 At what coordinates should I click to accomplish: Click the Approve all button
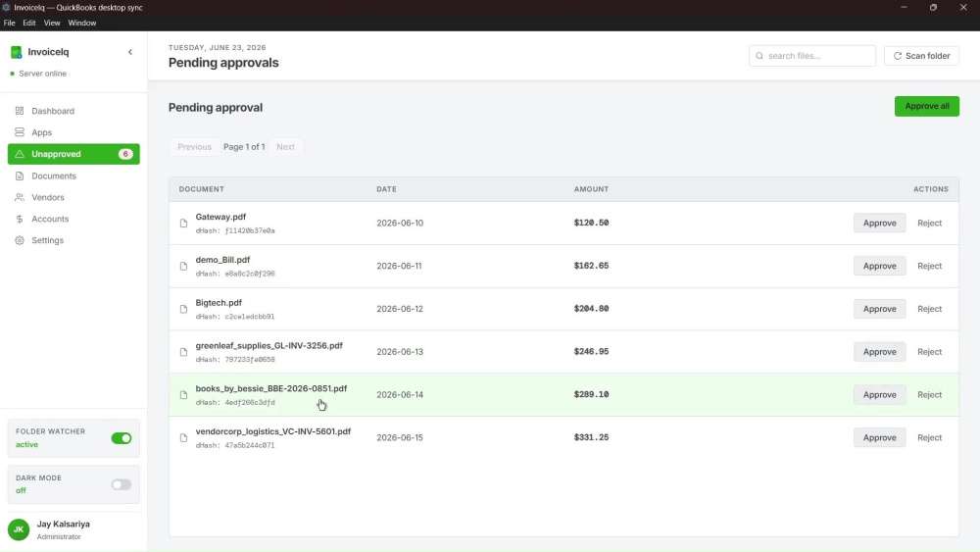(x=927, y=106)
